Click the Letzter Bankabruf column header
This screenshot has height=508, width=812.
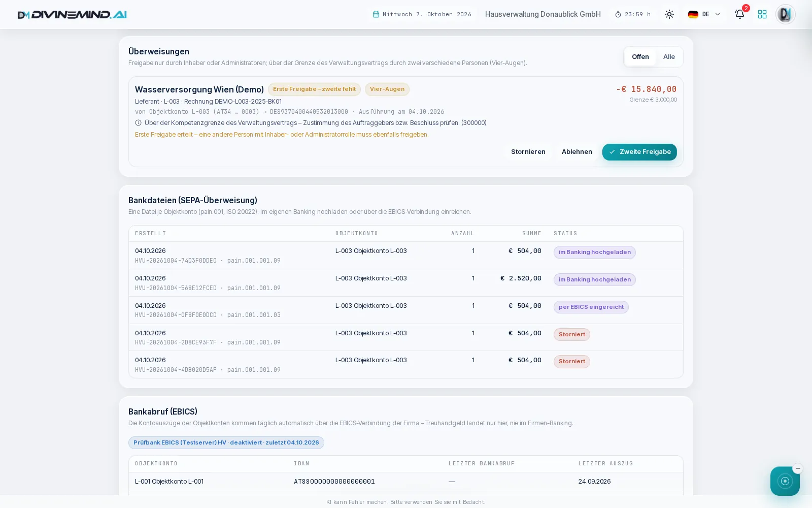click(482, 464)
